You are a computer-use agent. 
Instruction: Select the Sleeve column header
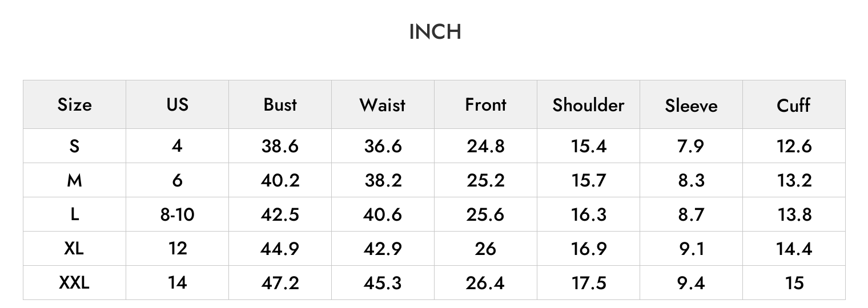point(691,106)
